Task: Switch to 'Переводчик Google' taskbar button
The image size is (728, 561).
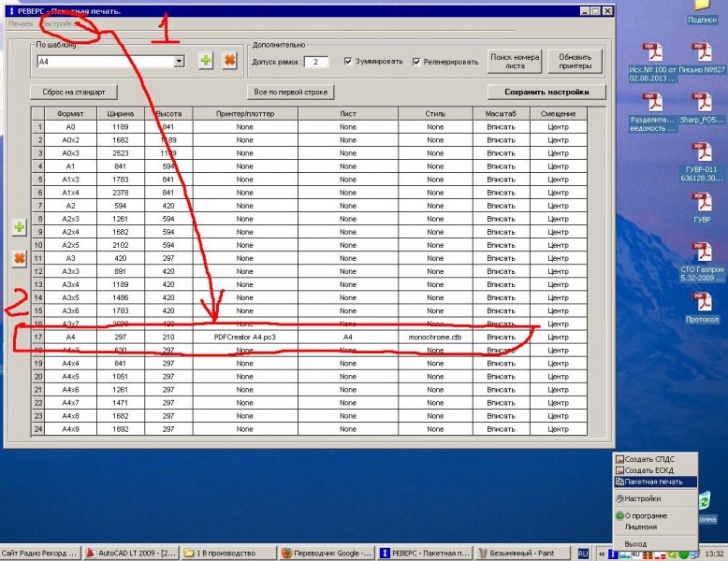Action: pos(327,554)
